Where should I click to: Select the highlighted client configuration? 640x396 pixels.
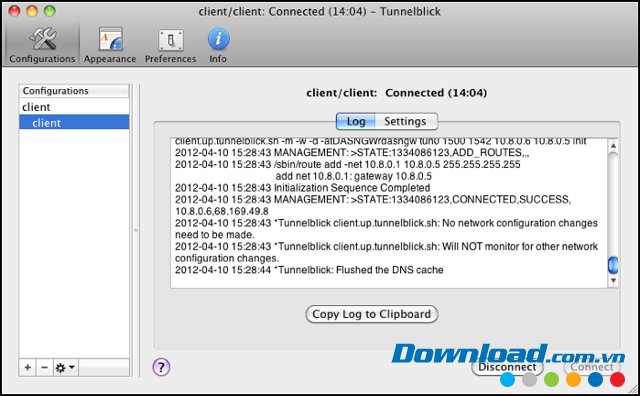tap(74, 122)
